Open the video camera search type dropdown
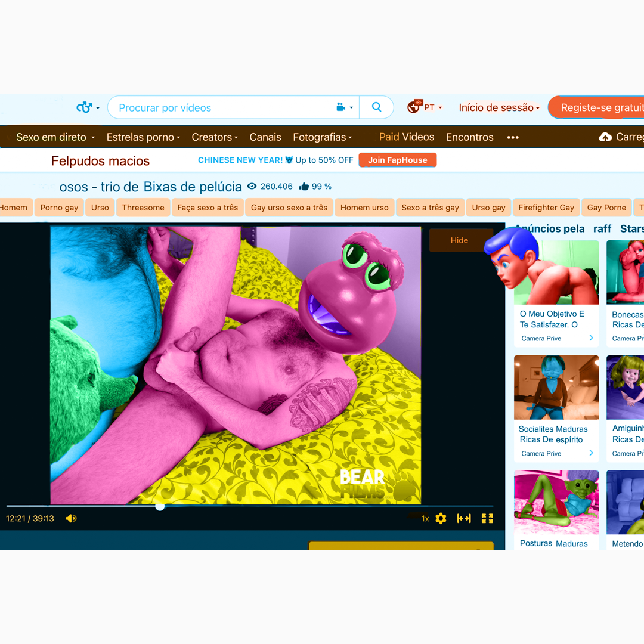Viewport: 644px width, 644px height. 345,107
